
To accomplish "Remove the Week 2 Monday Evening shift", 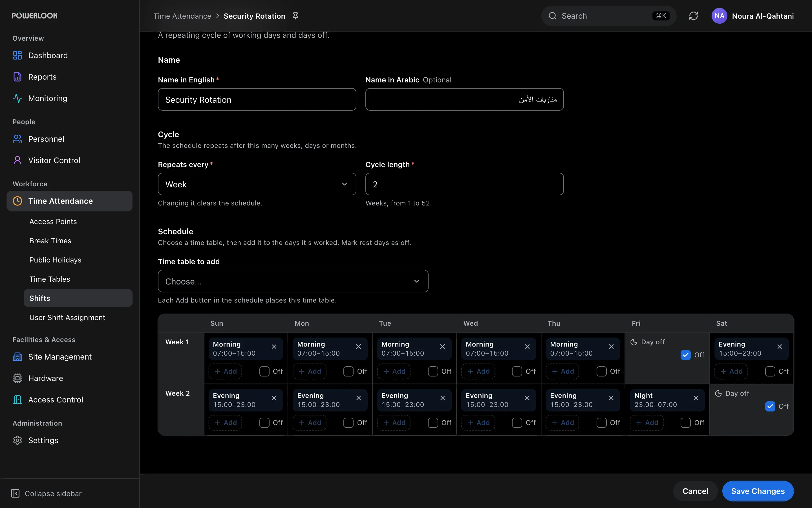I will tap(358, 398).
